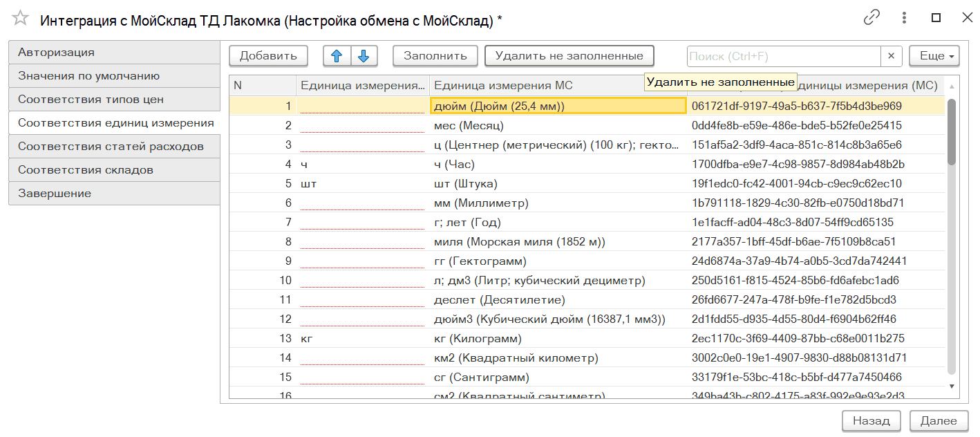
Task: Maximize the window
Action: (x=936, y=18)
